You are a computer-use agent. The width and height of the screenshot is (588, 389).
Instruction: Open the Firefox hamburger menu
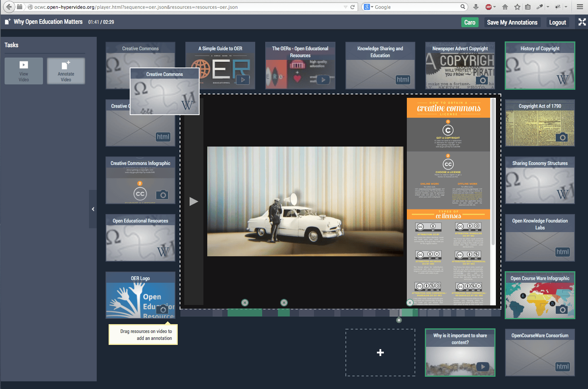(x=580, y=7)
